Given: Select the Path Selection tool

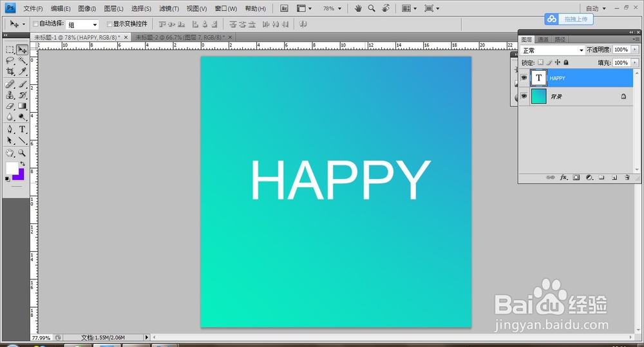Looking at the screenshot, I should pos(10,140).
